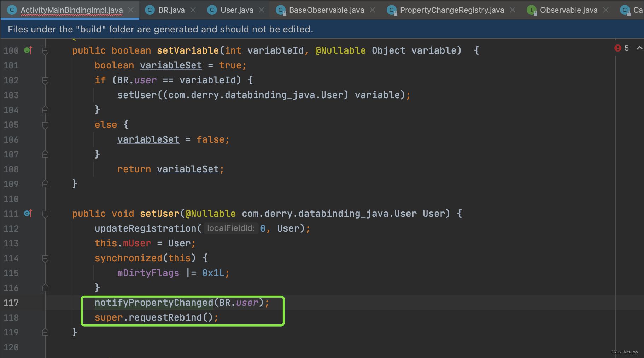
Task: Open the BR.java tab
Action: point(171,10)
